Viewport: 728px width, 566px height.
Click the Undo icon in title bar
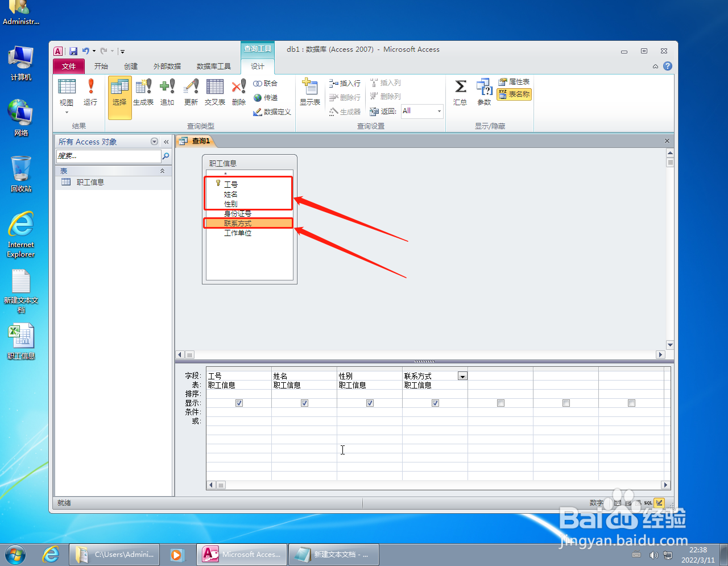coord(85,51)
